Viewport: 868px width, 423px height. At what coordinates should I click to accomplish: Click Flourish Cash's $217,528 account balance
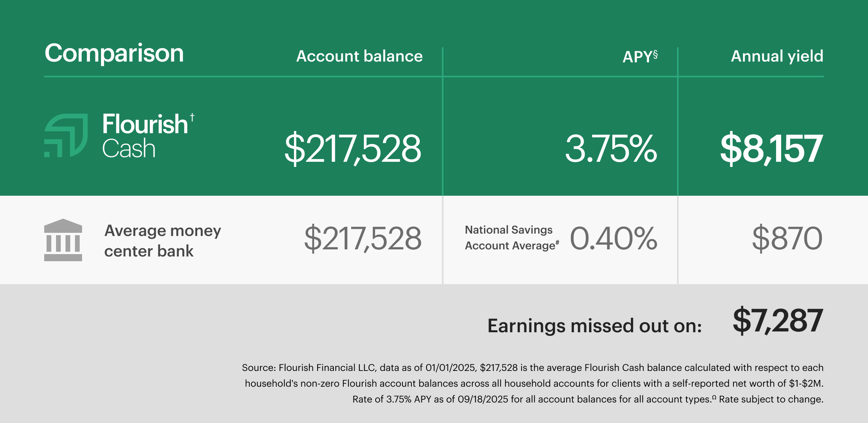[x=353, y=148]
